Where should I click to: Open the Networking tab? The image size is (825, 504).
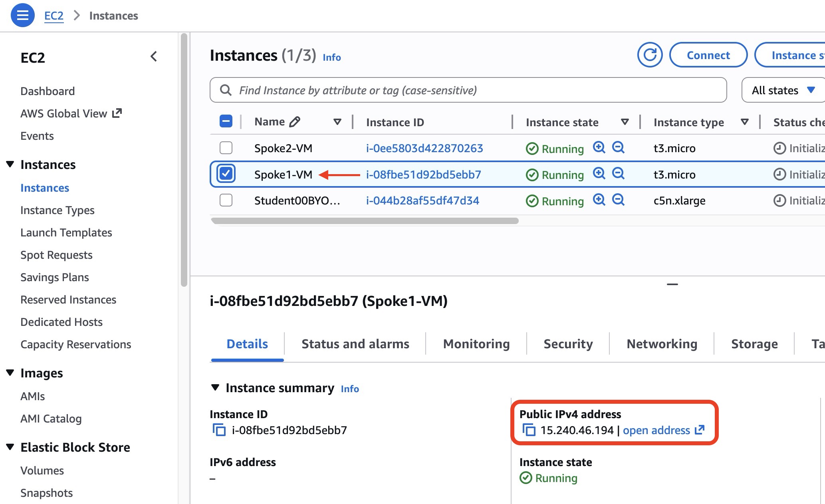pos(662,344)
